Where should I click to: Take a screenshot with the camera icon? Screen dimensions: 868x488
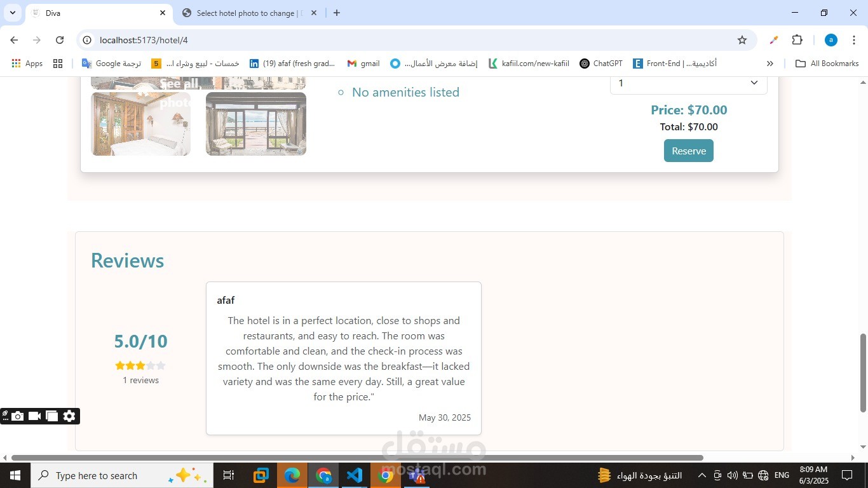(x=18, y=416)
